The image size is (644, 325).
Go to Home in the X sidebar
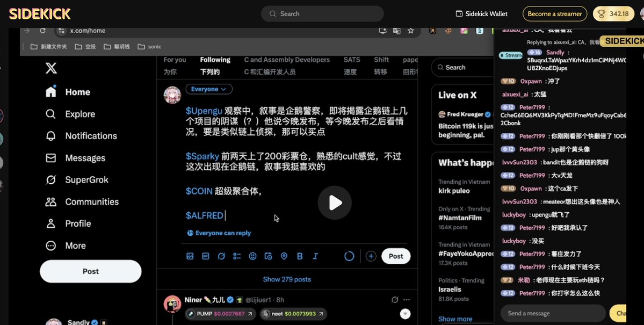tap(68, 92)
